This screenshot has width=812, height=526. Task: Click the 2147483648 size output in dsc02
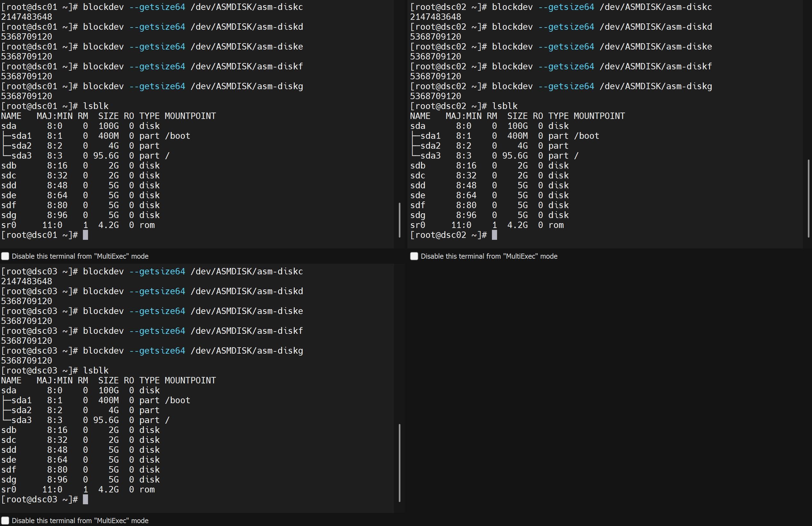[x=435, y=17]
